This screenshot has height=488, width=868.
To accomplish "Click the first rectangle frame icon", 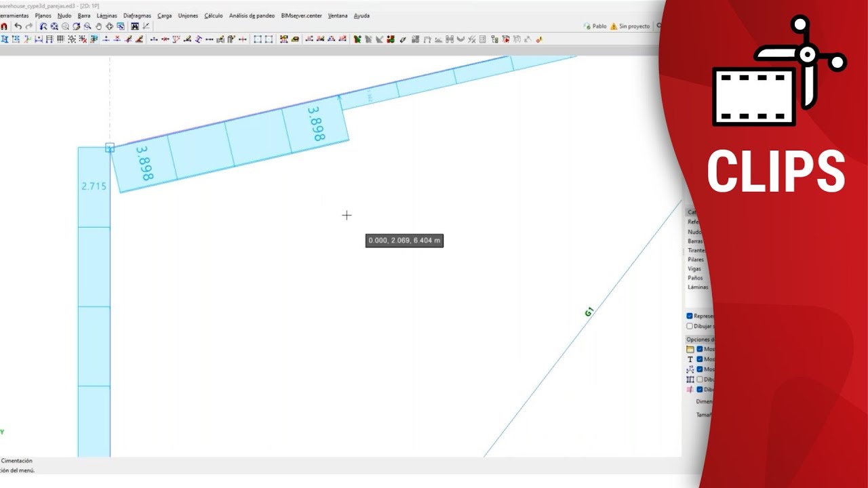I will (258, 39).
